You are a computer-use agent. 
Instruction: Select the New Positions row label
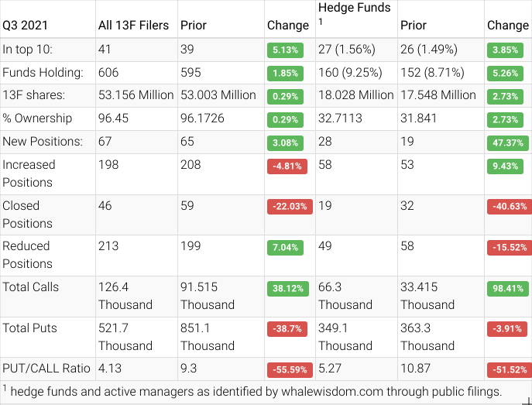click(x=42, y=142)
